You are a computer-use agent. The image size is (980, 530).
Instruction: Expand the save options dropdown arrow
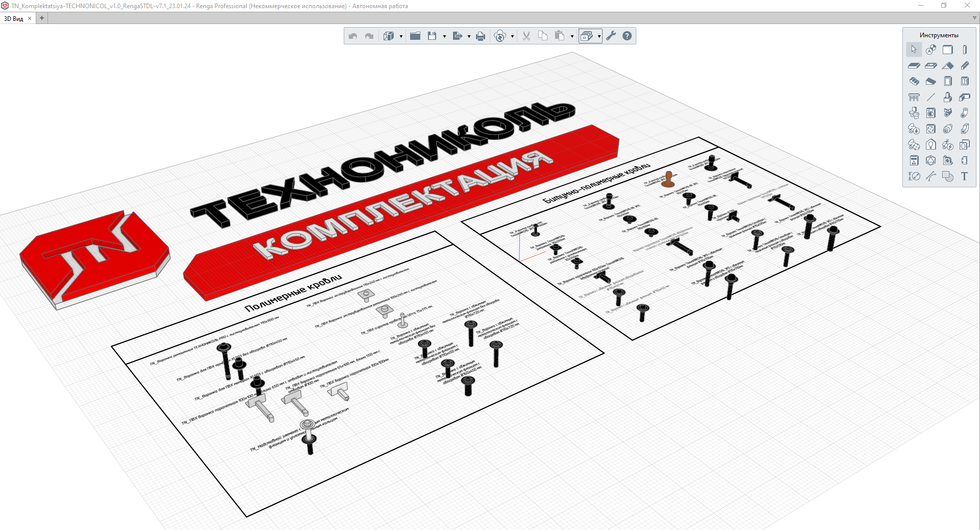pyautogui.click(x=444, y=36)
